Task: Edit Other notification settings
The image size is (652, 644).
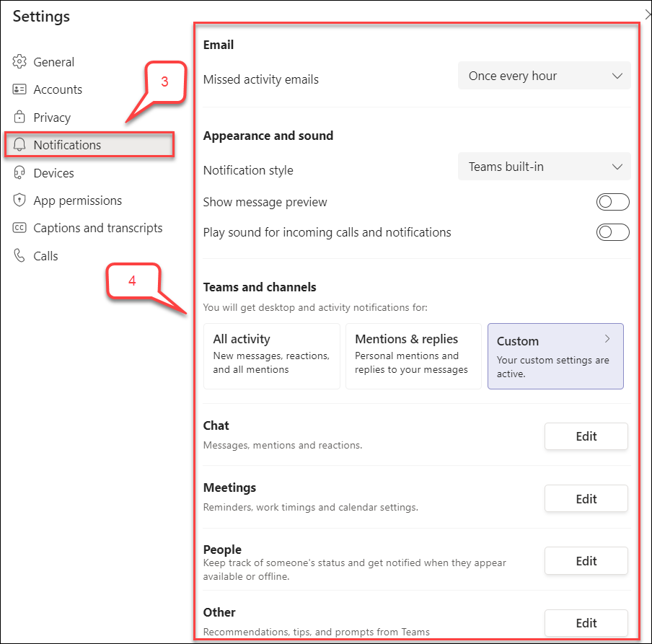Action: (586, 623)
